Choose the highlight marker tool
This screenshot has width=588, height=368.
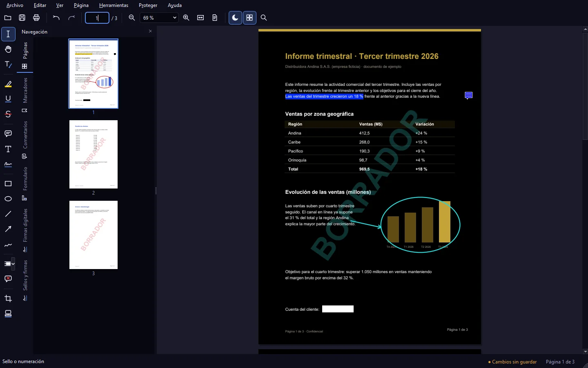(8, 84)
